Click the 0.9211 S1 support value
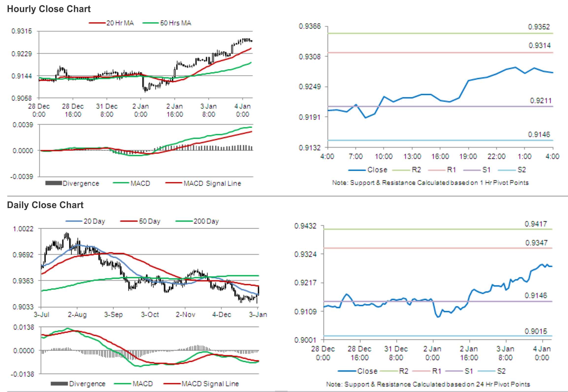Screen dimensions: 568x392 click(x=541, y=100)
